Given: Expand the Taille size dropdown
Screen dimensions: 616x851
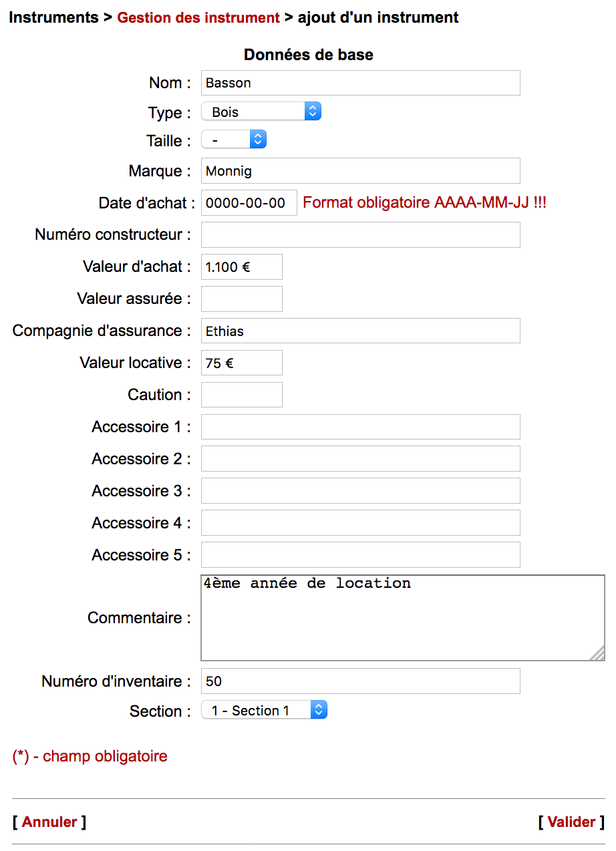Looking at the screenshot, I should (x=234, y=140).
